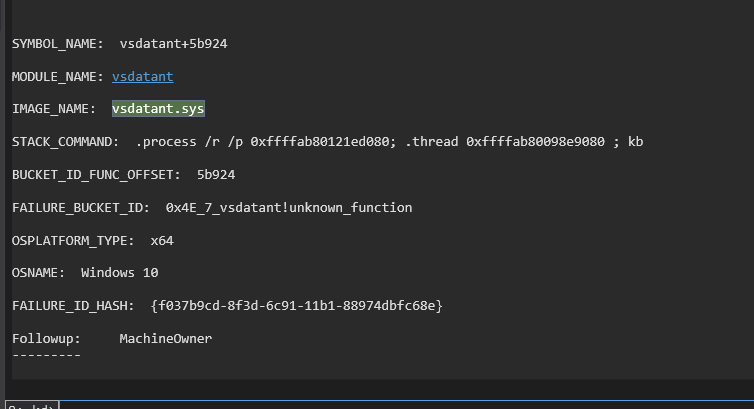Click the IMAGE_NAME label text
The image size is (754, 409).
[x=54, y=109]
